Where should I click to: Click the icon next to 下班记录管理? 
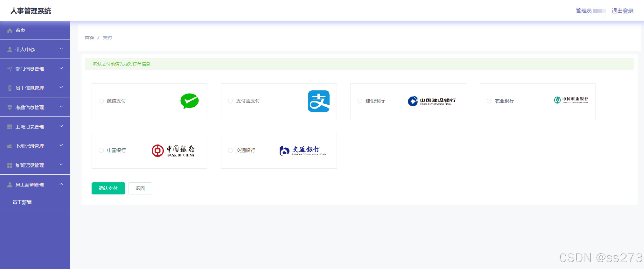(10, 146)
